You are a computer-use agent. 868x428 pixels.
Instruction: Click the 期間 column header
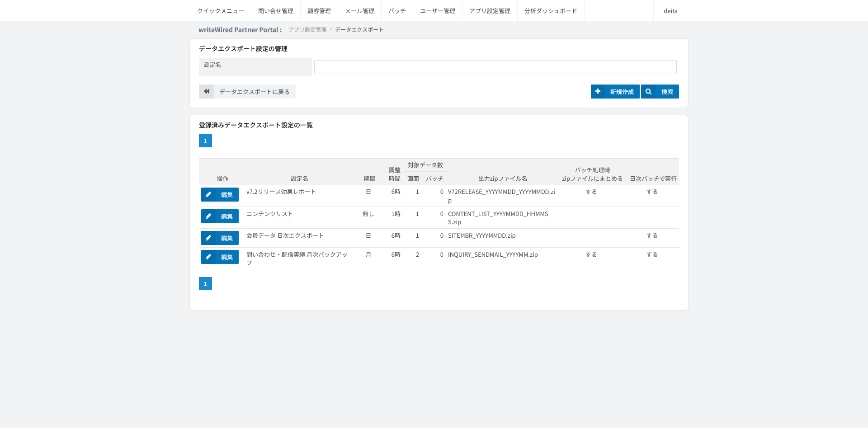click(x=369, y=179)
